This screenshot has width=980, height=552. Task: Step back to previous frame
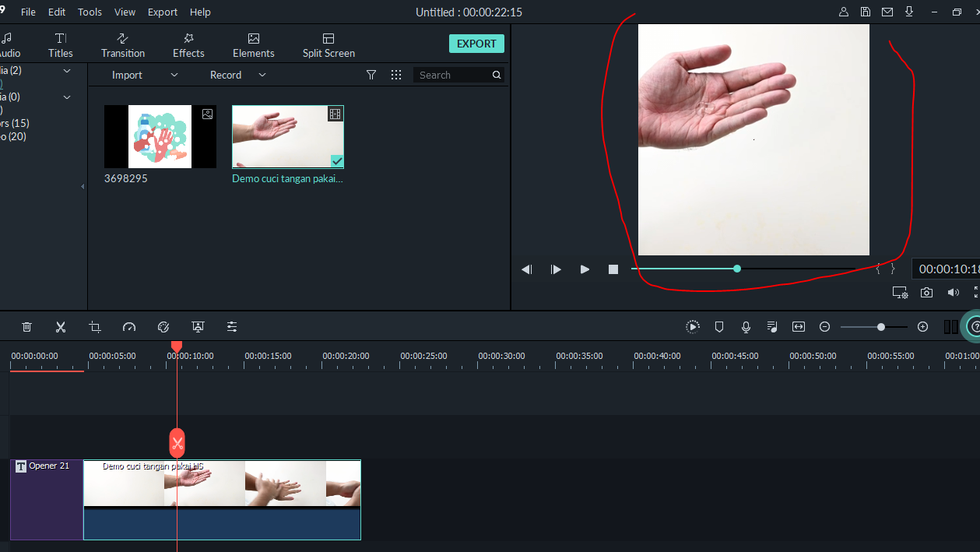coord(527,269)
